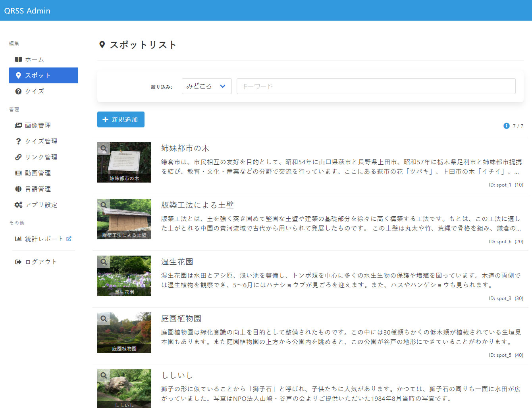Click magnifier icon on 庭園植物園 thumbnail

[104, 319]
